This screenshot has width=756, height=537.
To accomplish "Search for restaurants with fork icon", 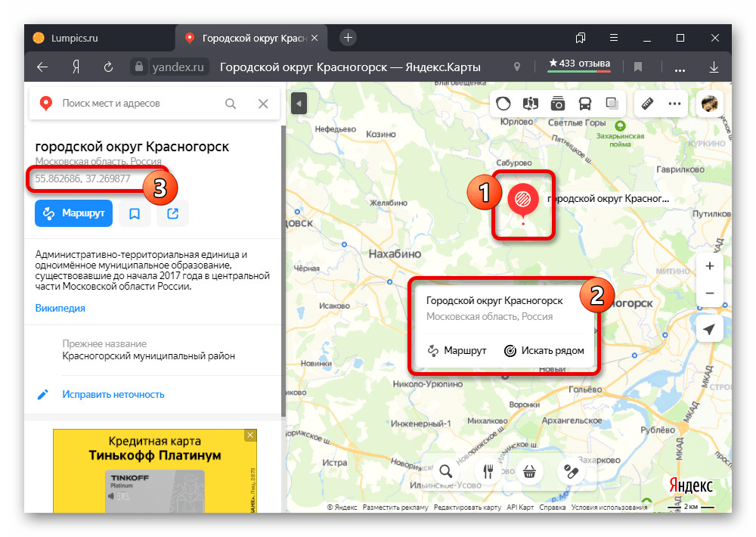I will (488, 470).
